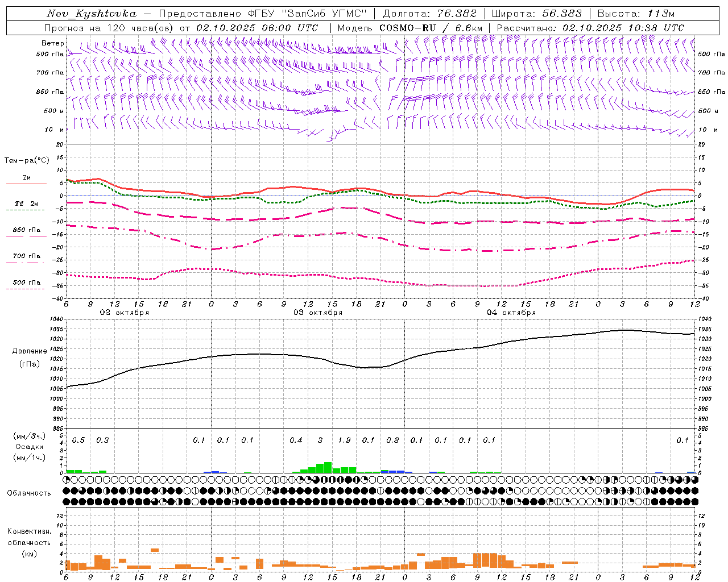728x582 pixels.
Task: Click the '04 октября' date label
Action: point(511,313)
